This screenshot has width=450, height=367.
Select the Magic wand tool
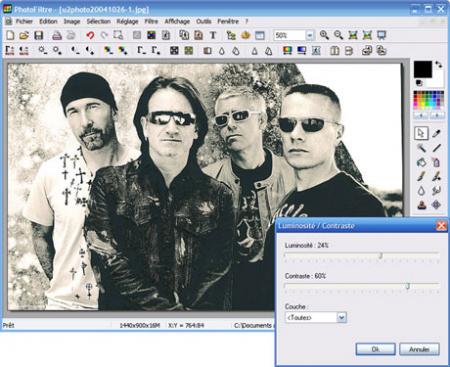pyautogui.click(x=421, y=148)
